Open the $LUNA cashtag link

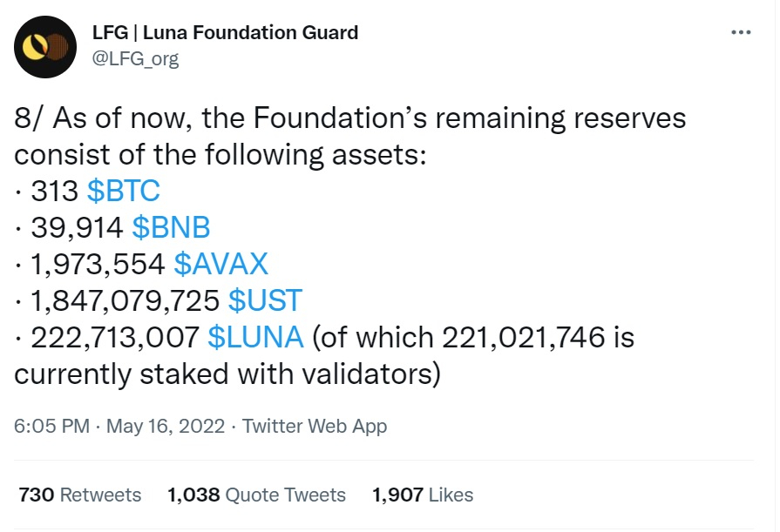[x=255, y=337]
